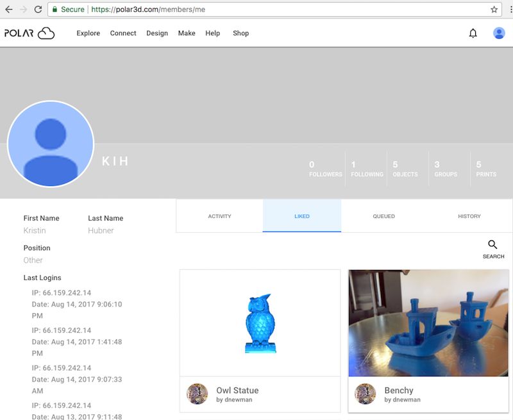Open the user account avatar menu
This screenshot has width=513, height=420.
click(499, 33)
